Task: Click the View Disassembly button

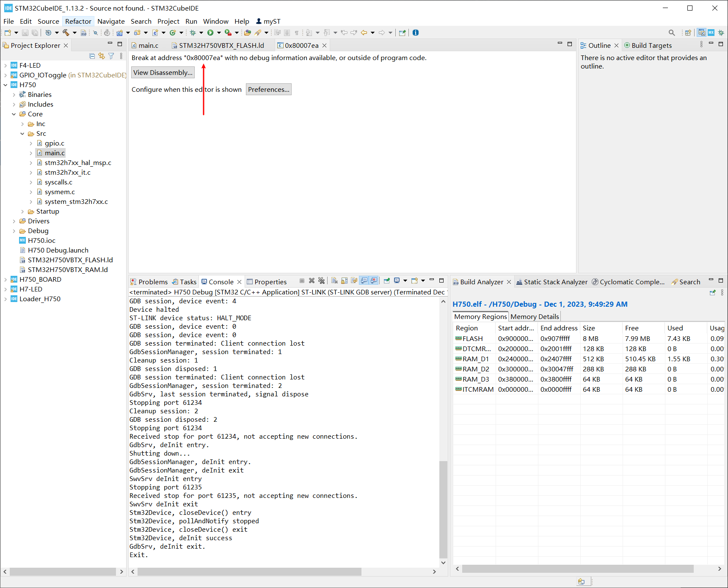Action: (163, 72)
